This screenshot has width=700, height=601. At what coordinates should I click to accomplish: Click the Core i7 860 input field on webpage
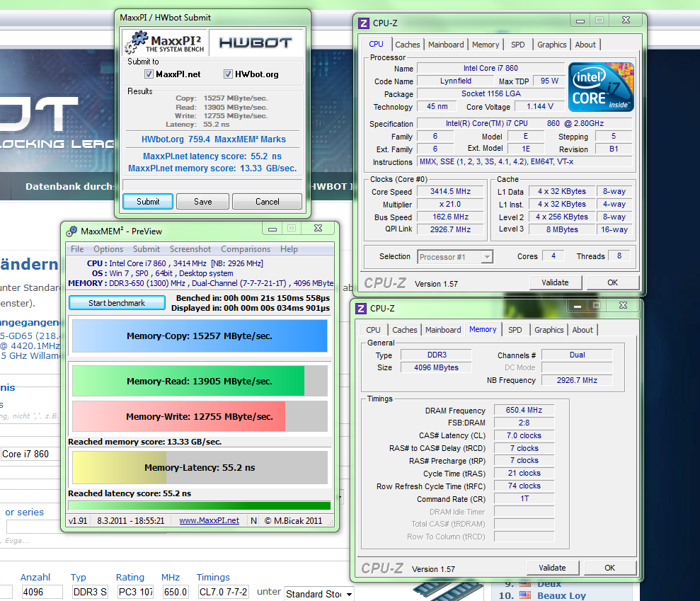pos(30,454)
